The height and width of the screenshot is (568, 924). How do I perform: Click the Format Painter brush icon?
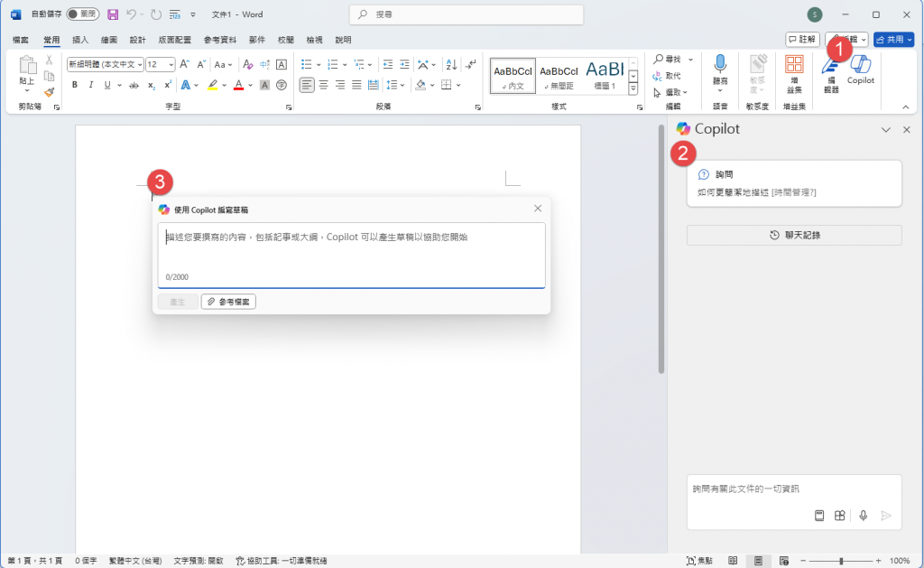pos(50,92)
